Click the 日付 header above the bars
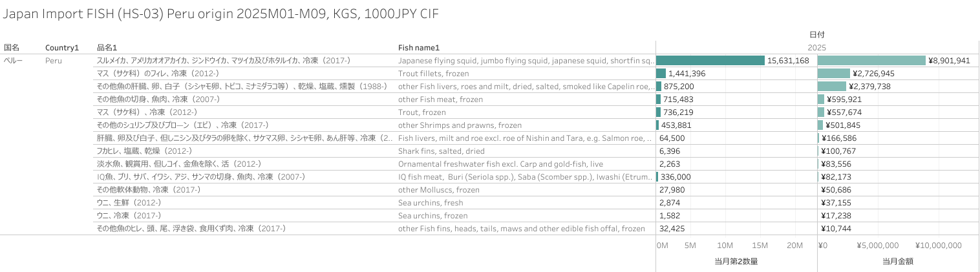This screenshot has height=272, width=980. pos(817,34)
